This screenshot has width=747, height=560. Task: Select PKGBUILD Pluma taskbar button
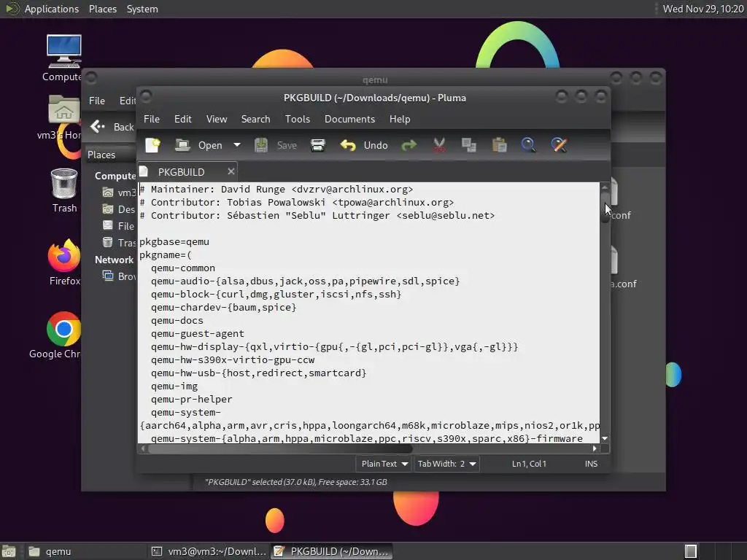pyautogui.click(x=332, y=551)
